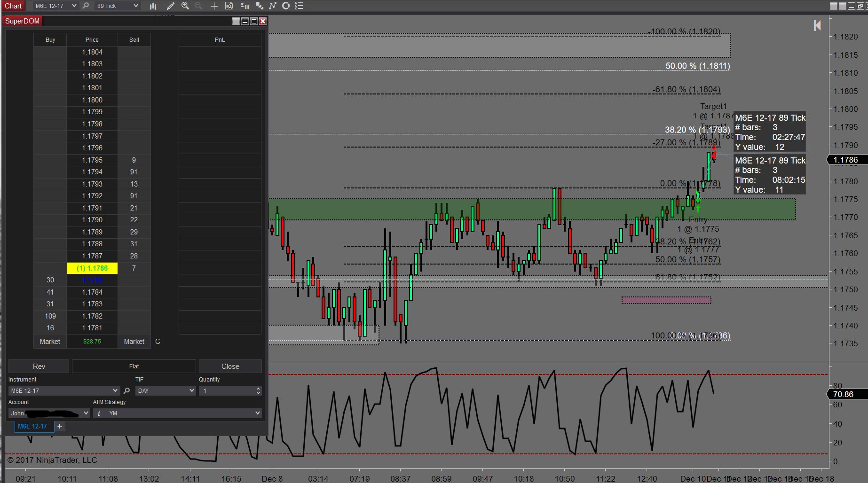
Task: Open the SuperDOM Instrument dropdown
Action: [64, 391]
